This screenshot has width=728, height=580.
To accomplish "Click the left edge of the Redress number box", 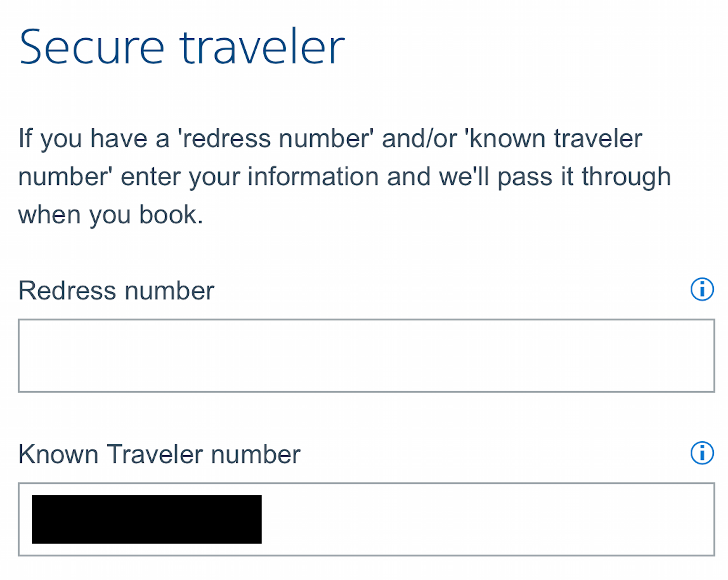I will click(27, 356).
